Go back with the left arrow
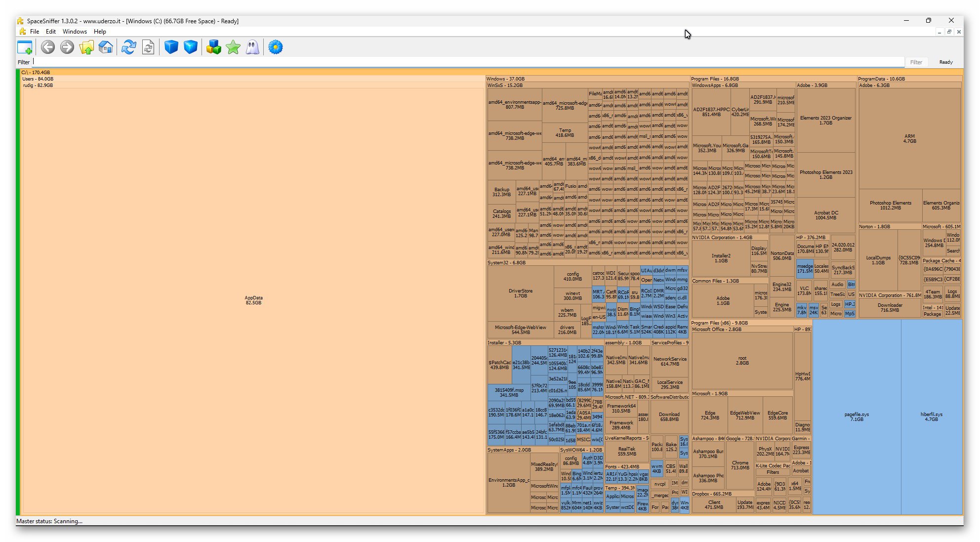Viewport: 980px width, 542px height. pos(48,47)
